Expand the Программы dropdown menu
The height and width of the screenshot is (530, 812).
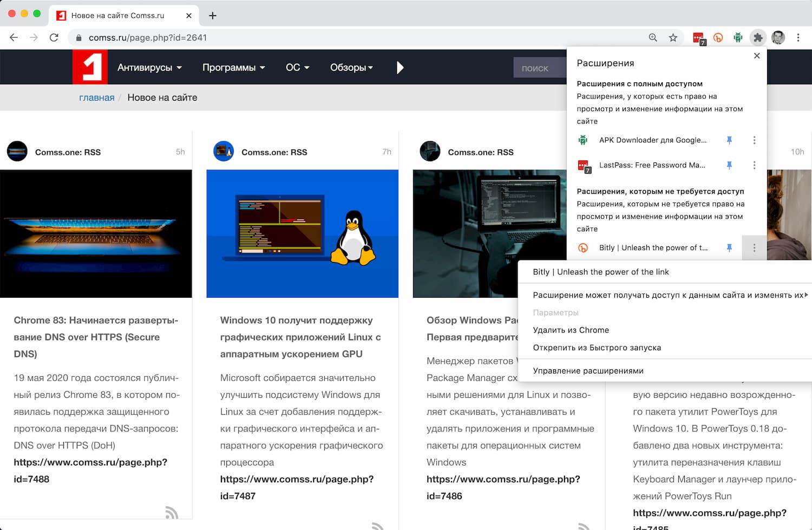coord(233,68)
